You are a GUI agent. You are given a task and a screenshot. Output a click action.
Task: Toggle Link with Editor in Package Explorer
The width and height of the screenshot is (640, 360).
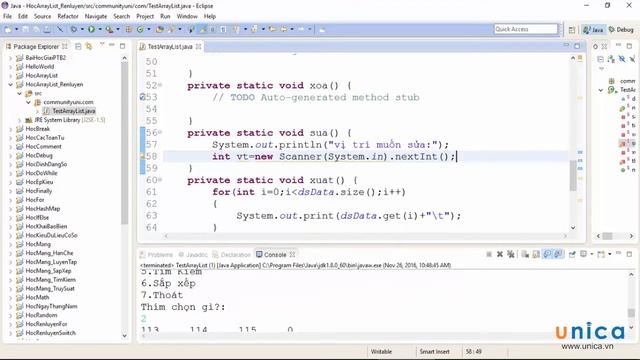pyautogui.click(x=89, y=47)
